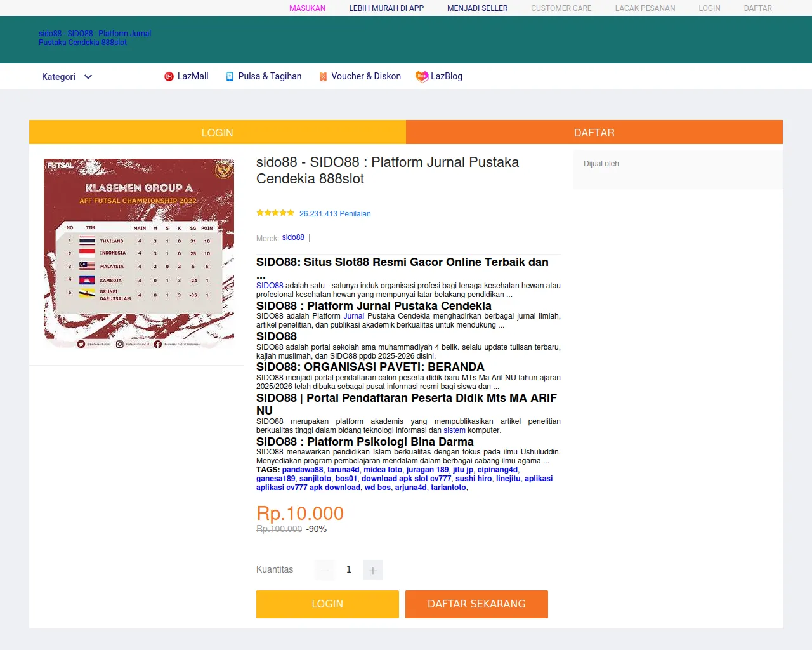Image resolution: width=812 pixels, height=650 pixels.
Task: Decrease quantity with minus button
Action: [x=325, y=570]
